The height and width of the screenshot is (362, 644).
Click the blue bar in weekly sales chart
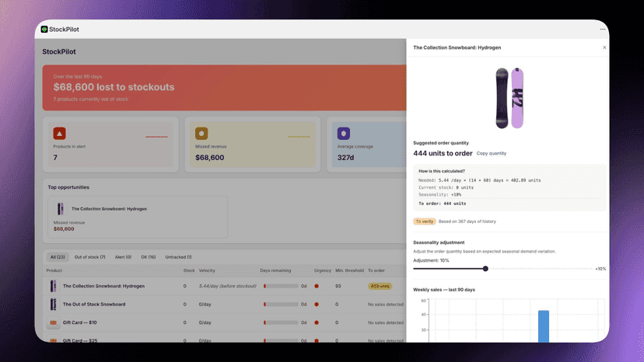544,326
